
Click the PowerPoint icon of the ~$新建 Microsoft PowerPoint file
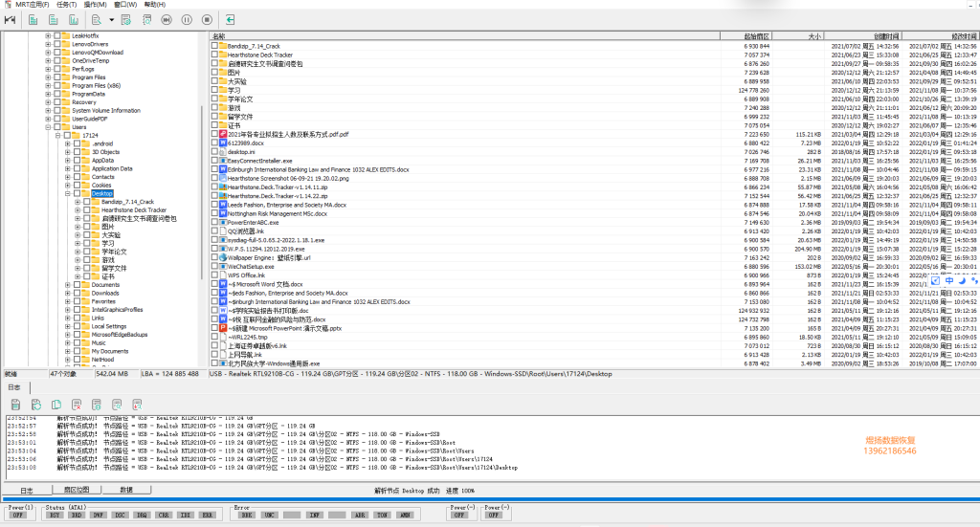(222, 328)
